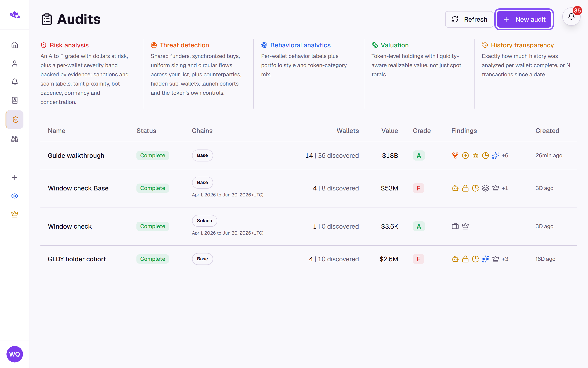Click the +3 findings overflow in GLDY row
The height and width of the screenshot is (368, 588).
pos(505,259)
